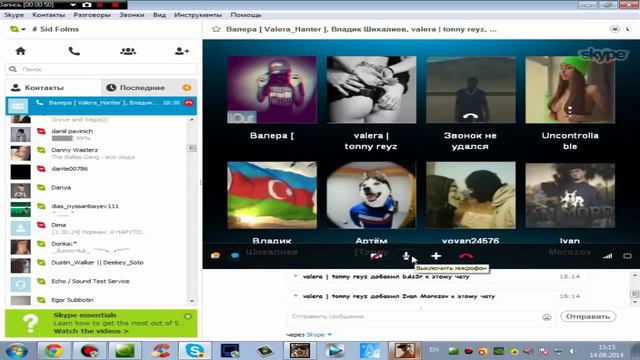The width and height of the screenshot is (640, 360).
Task: Open the через Skype dropdown
Action: (319, 335)
